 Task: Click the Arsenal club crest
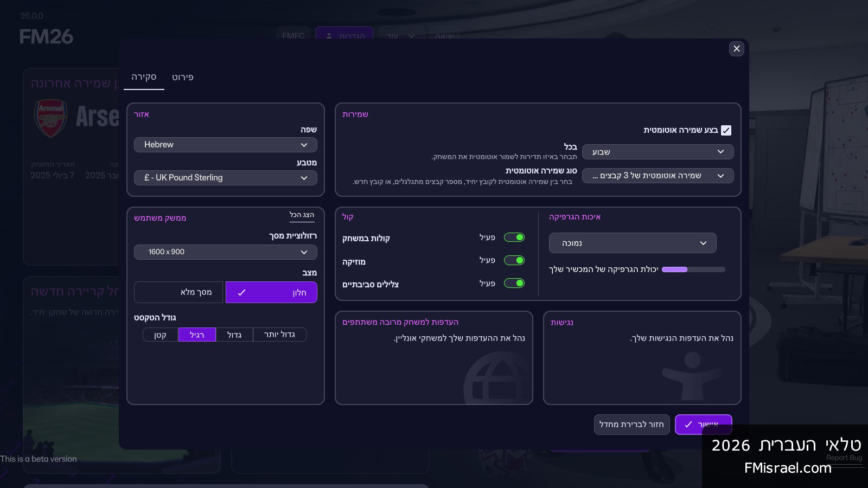pyautogui.click(x=50, y=118)
